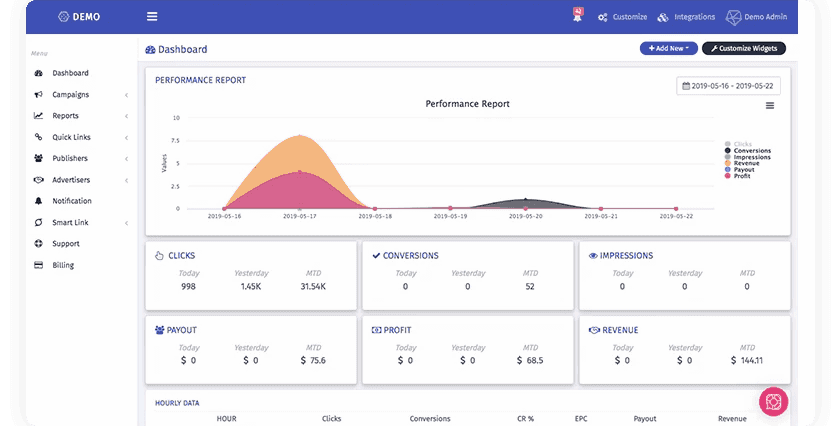Click 2019-05-22 data point on chart
Viewport: 840px width, 426px height.
676,208
